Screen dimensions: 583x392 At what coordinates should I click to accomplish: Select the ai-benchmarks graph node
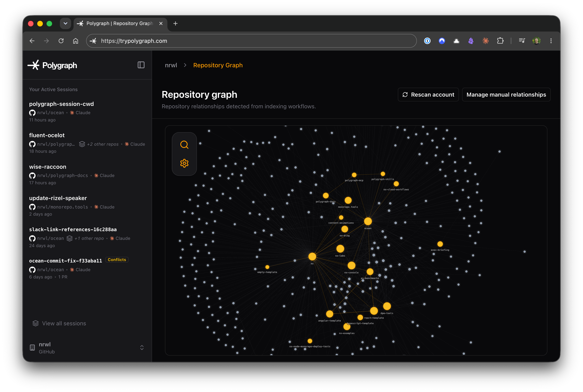pos(370,272)
